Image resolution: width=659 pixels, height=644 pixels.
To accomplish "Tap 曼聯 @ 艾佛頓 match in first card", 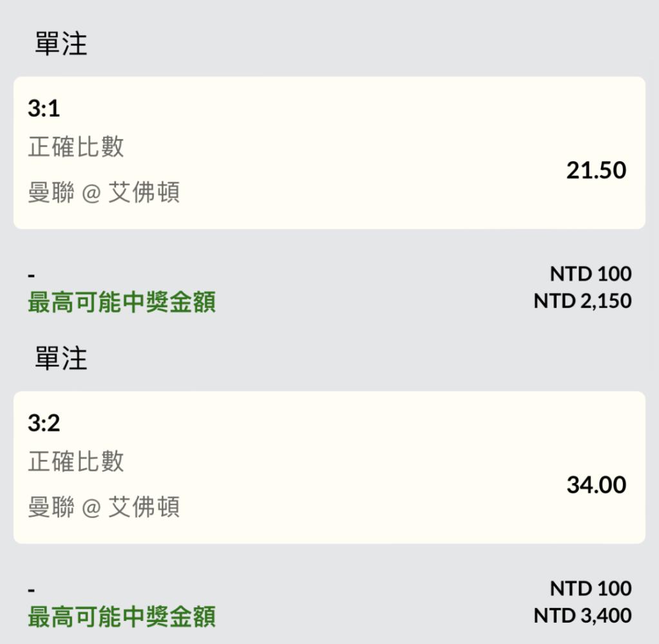I will pos(104,193).
